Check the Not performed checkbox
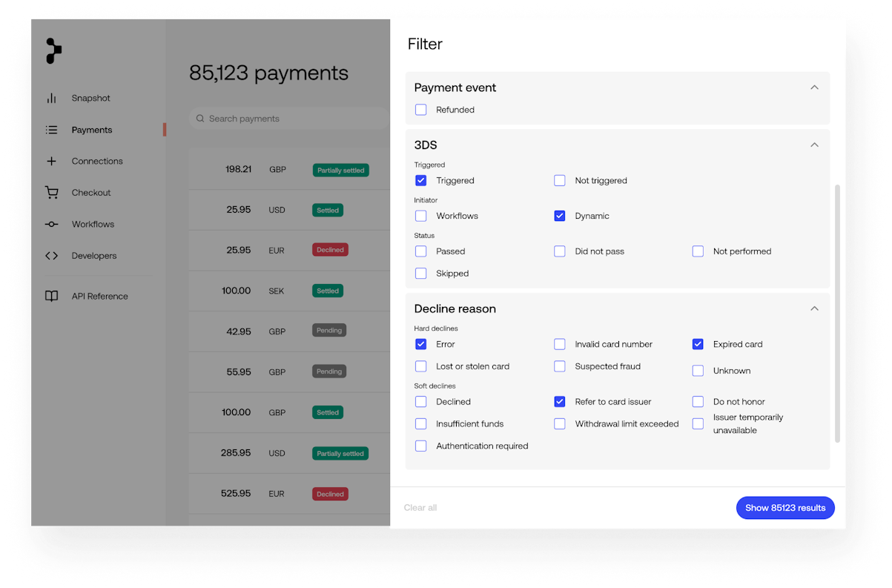892x588 pixels. 698,251
